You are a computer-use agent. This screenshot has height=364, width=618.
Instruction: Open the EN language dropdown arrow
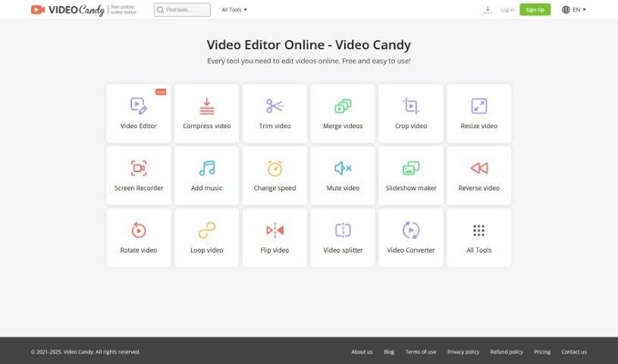584,10
